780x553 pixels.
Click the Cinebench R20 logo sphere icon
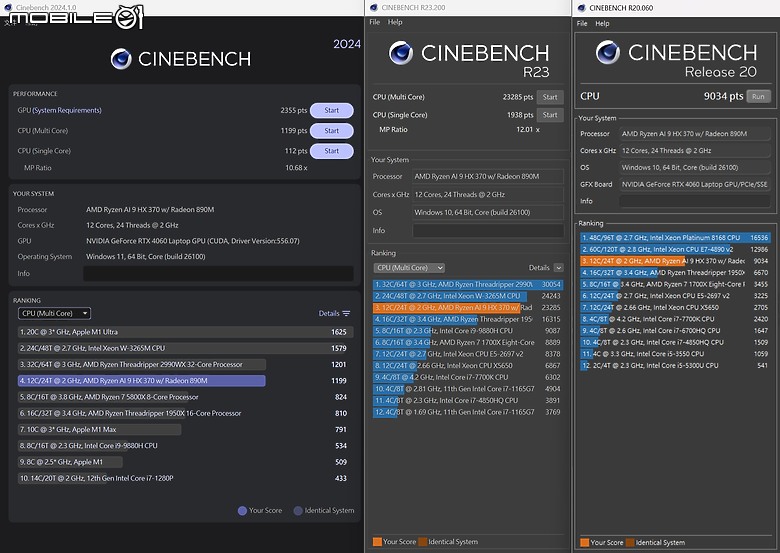click(x=608, y=52)
